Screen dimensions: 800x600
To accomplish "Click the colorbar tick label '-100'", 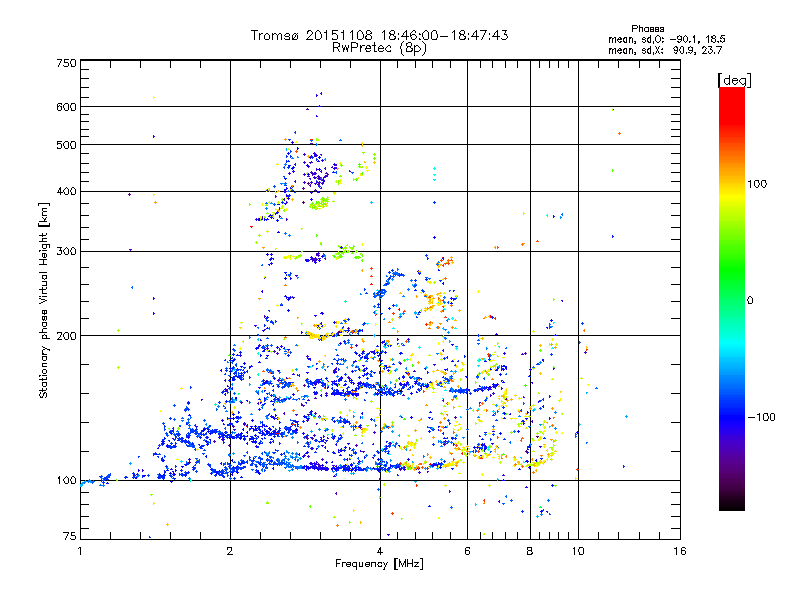I will pos(761,417).
